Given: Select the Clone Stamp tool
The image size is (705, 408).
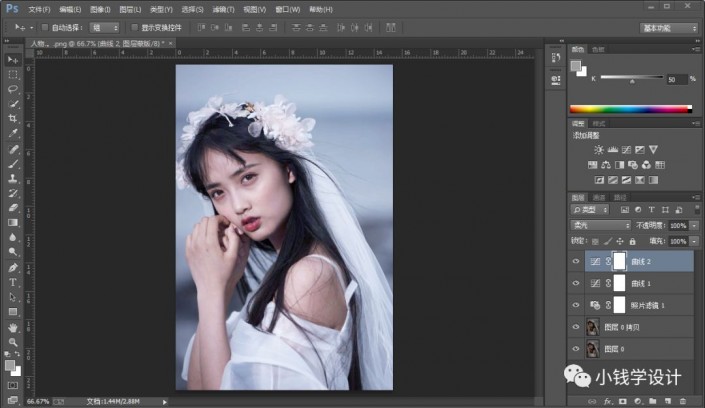Looking at the screenshot, I should [x=13, y=179].
